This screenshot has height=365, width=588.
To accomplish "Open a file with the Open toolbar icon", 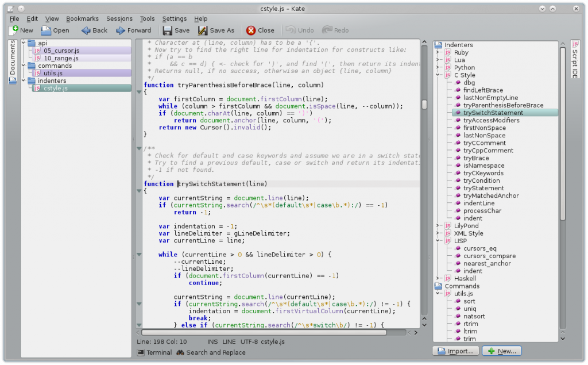I will pos(47,30).
